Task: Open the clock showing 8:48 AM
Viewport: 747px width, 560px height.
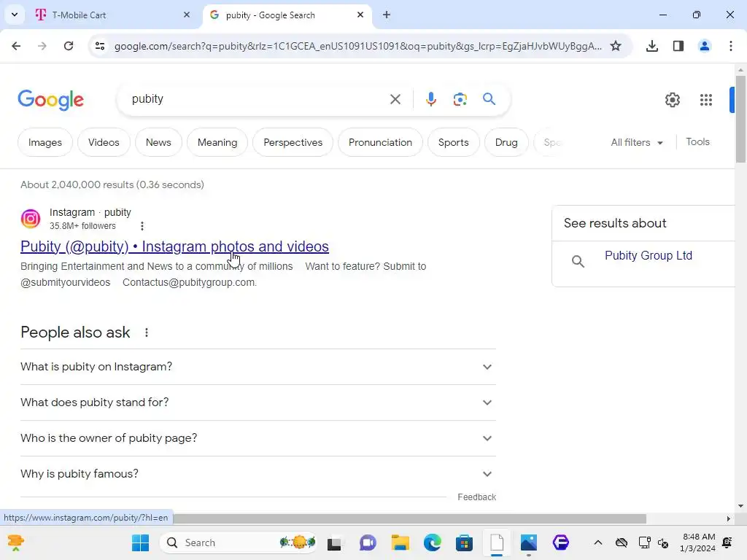Action: 697,542
